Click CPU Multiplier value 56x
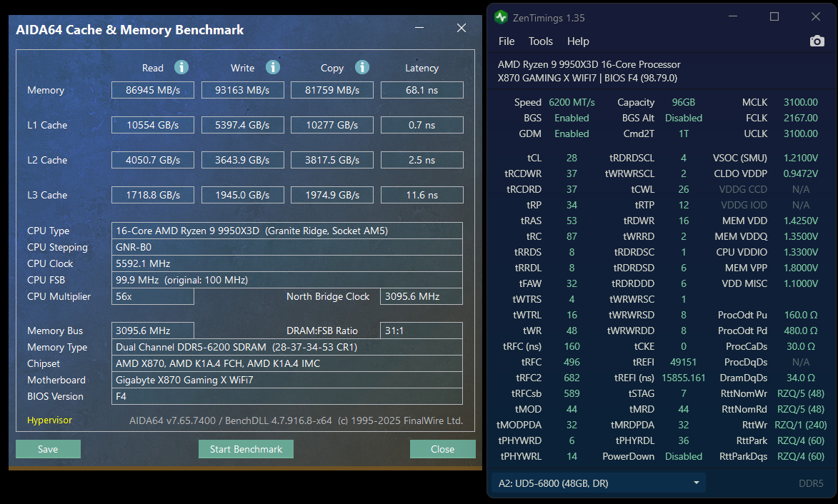Image resolution: width=838 pixels, height=504 pixels. [153, 296]
